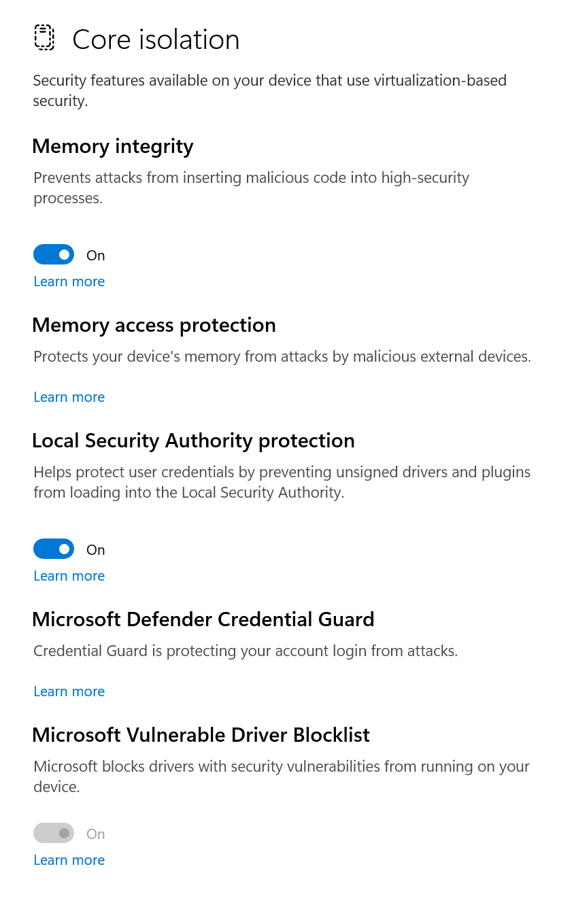Turn off the Memory integrity toggle
Screen dimensions: 572x924
(54, 255)
